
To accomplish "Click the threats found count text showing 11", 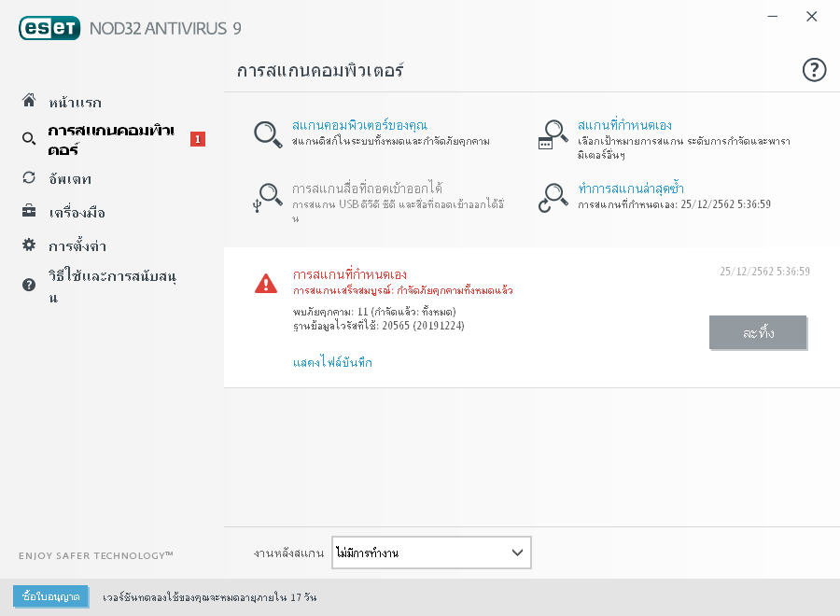I will click(374, 312).
